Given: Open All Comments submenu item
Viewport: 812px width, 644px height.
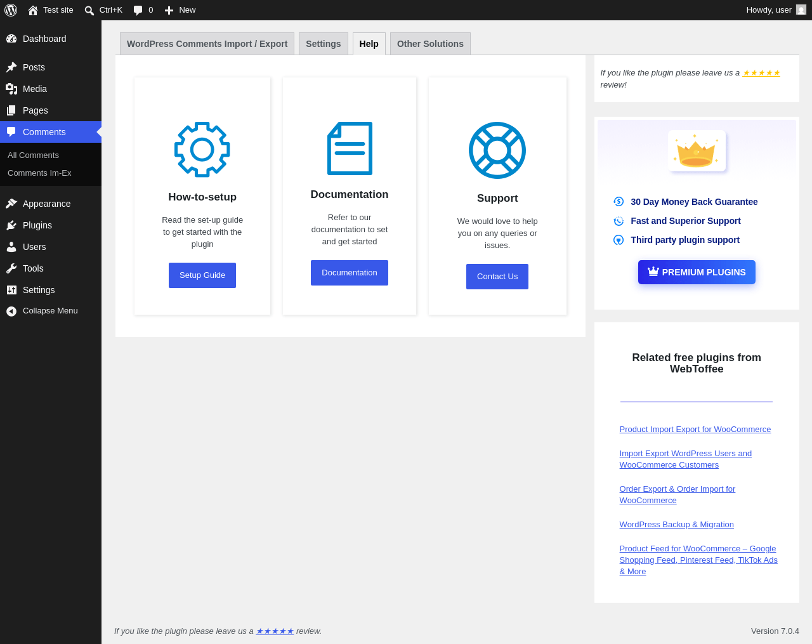Looking at the screenshot, I should [33, 155].
